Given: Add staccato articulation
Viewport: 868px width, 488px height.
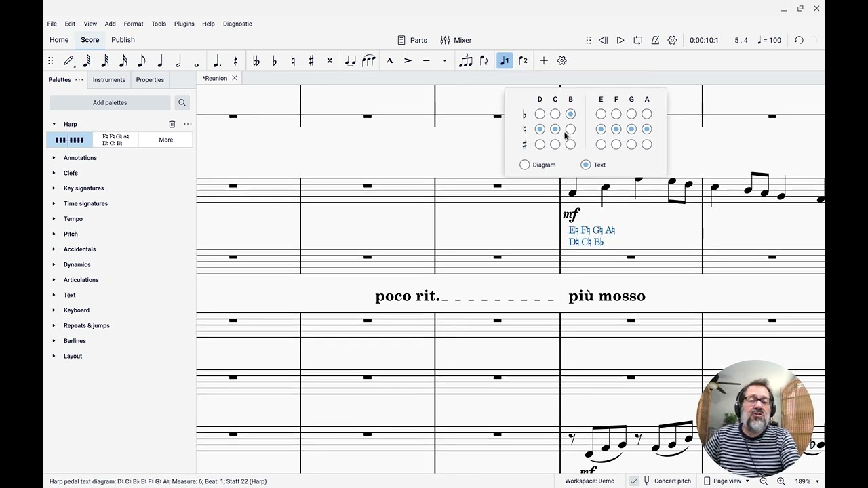Looking at the screenshot, I should pyautogui.click(x=444, y=60).
